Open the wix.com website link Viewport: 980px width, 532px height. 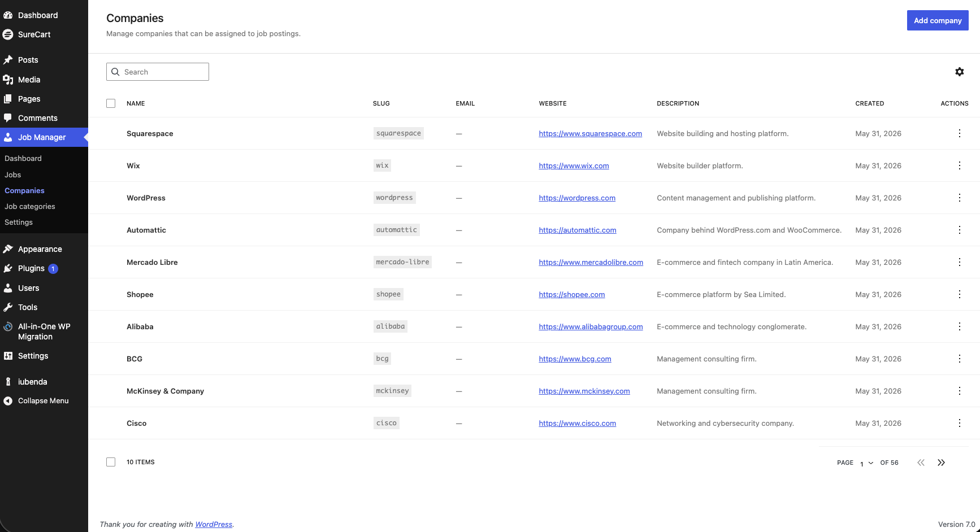(574, 165)
